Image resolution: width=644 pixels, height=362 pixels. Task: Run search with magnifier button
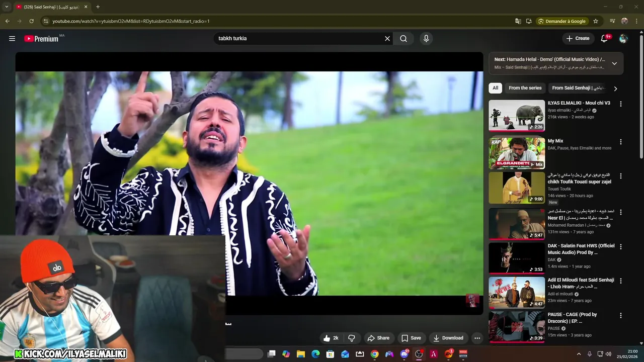(x=404, y=38)
